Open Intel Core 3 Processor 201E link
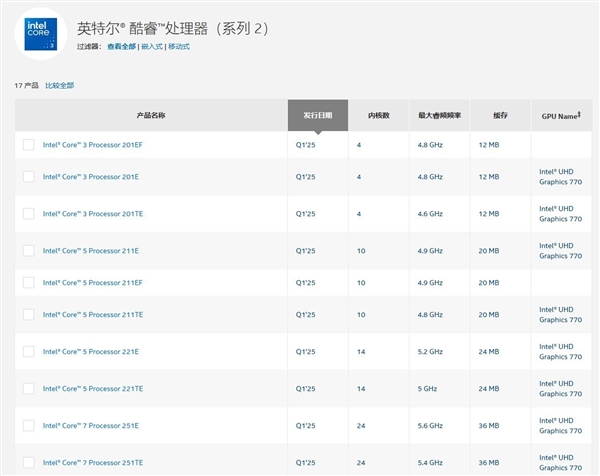The height and width of the screenshot is (476, 600). pyautogui.click(x=91, y=177)
